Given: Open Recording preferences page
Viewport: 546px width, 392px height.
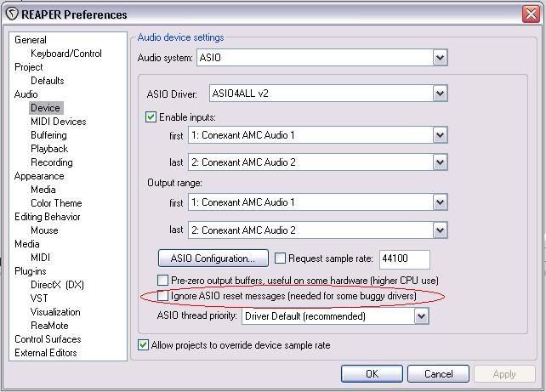Looking at the screenshot, I should pos(52,162).
